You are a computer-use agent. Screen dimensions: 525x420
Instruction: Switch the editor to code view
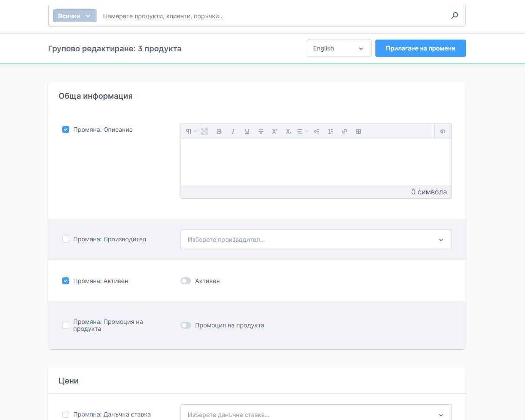[x=443, y=131]
